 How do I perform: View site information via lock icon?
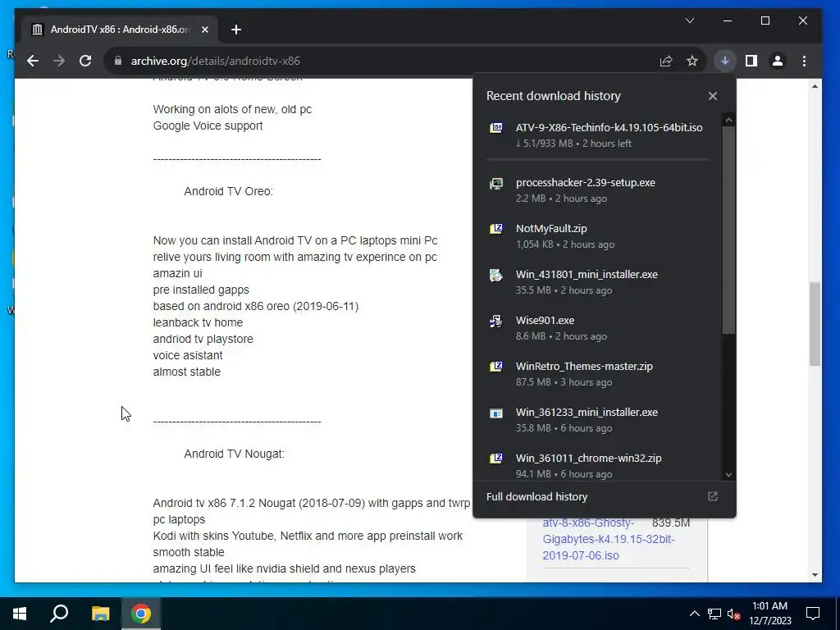point(118,61)
